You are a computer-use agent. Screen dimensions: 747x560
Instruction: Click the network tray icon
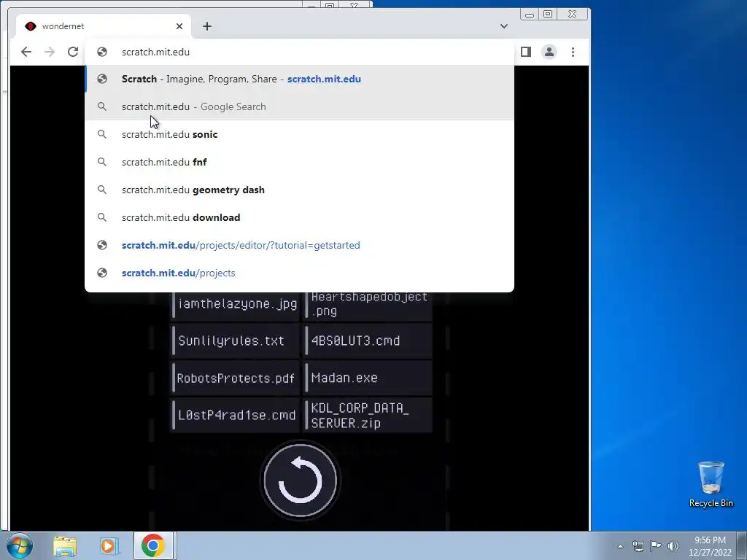tap(638, 546)
